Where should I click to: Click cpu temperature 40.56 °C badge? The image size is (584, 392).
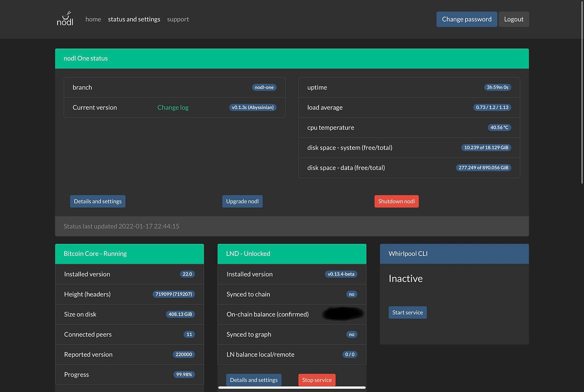(499, 127)
